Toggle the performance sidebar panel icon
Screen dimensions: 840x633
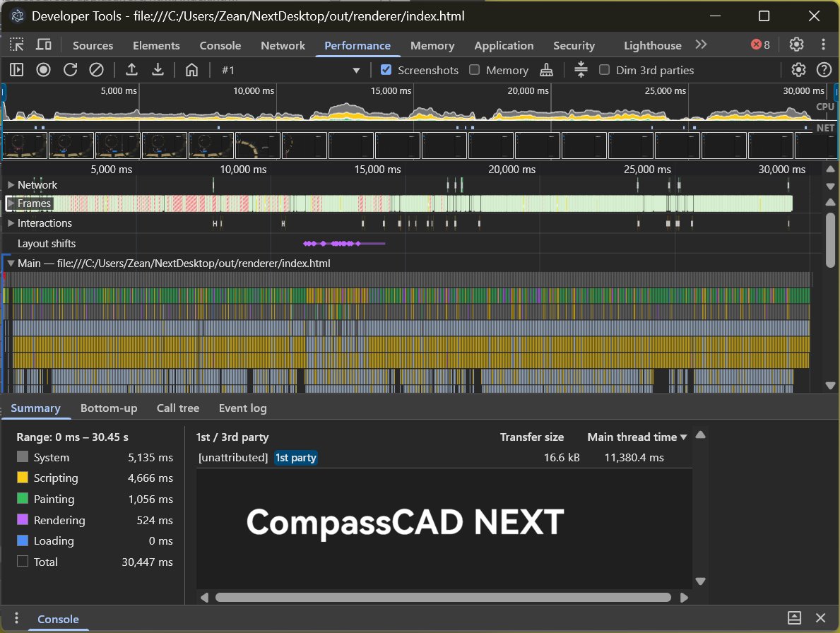click(x=17, y=70)
